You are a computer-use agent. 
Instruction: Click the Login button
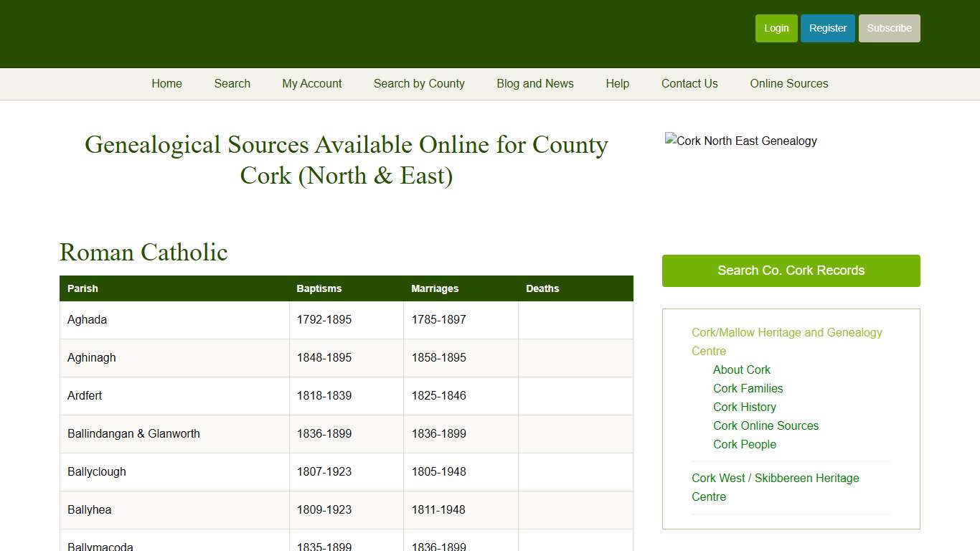[x=776, y=28]
